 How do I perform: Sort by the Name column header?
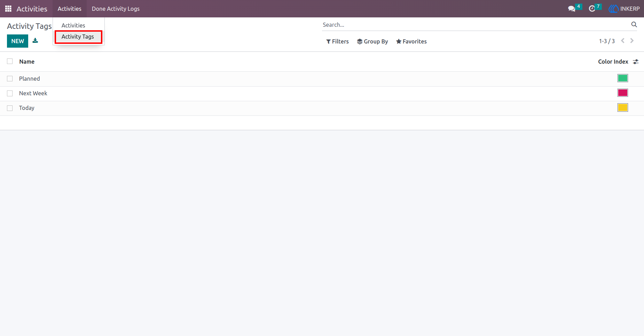[27, 62]
